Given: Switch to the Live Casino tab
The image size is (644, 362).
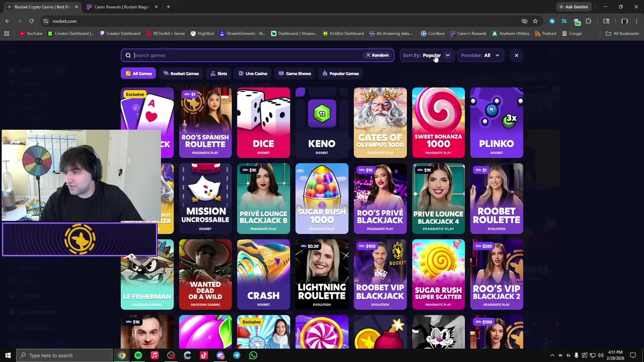Looking at the screenshot, I should pos(253,73).
